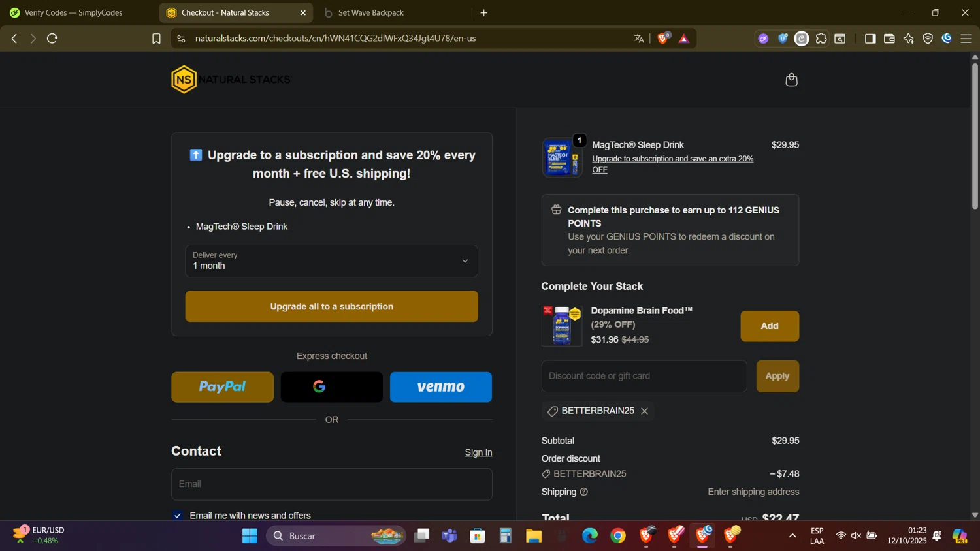Open Microsoft Teams from taskbar
This screenshot has height=551, width=980.
[449, 536]
